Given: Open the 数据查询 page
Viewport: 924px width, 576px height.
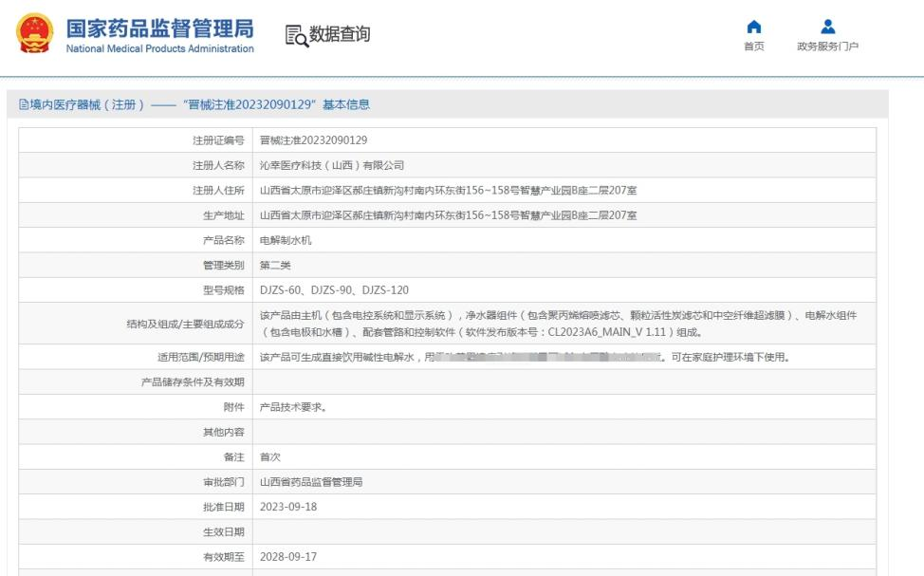Looking at the screenshot, I should click(x=337, y=35).
